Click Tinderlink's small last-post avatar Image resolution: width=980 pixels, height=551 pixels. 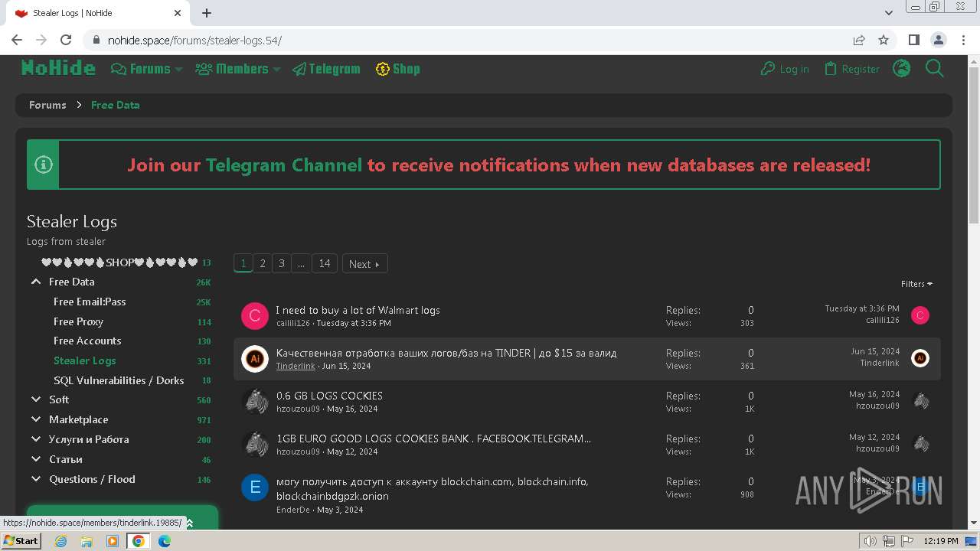pos(920,357)
